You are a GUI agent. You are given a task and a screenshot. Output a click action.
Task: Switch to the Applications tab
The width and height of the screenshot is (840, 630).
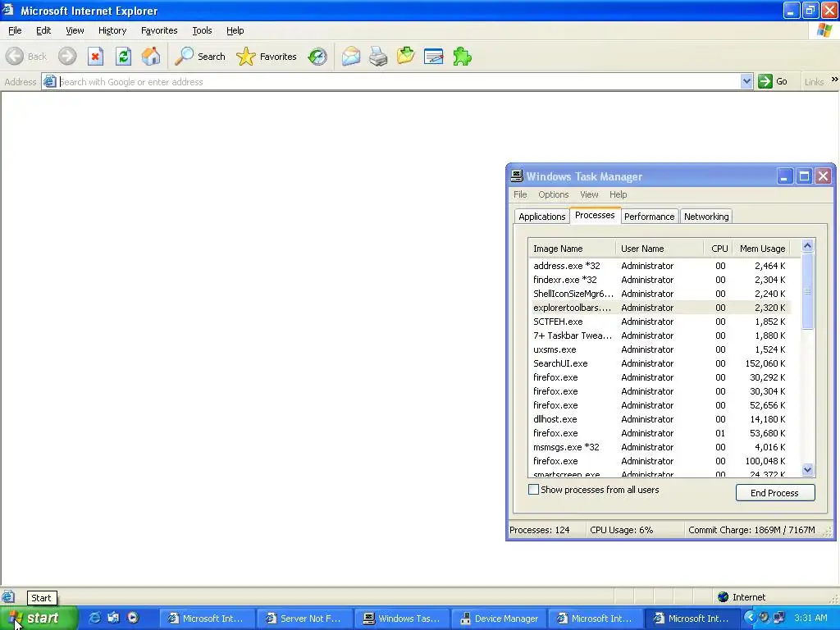point(541,217)
